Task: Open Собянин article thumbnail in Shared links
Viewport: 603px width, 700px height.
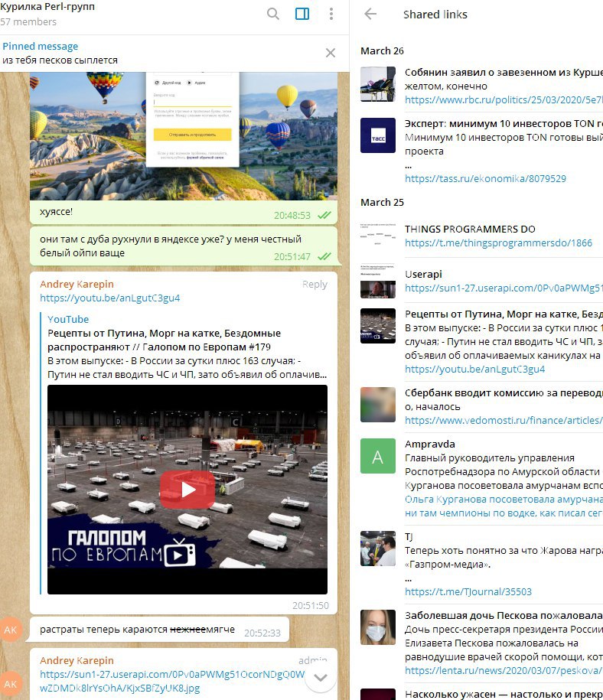Action: pyautogui.click(x=378, y=84)
